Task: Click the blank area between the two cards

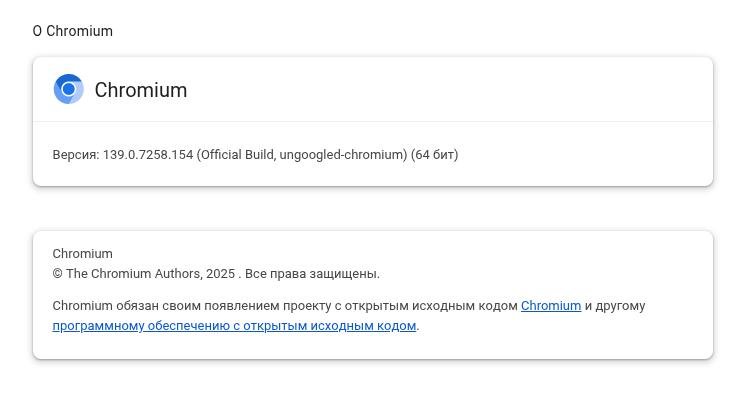Action: (373, 209)
